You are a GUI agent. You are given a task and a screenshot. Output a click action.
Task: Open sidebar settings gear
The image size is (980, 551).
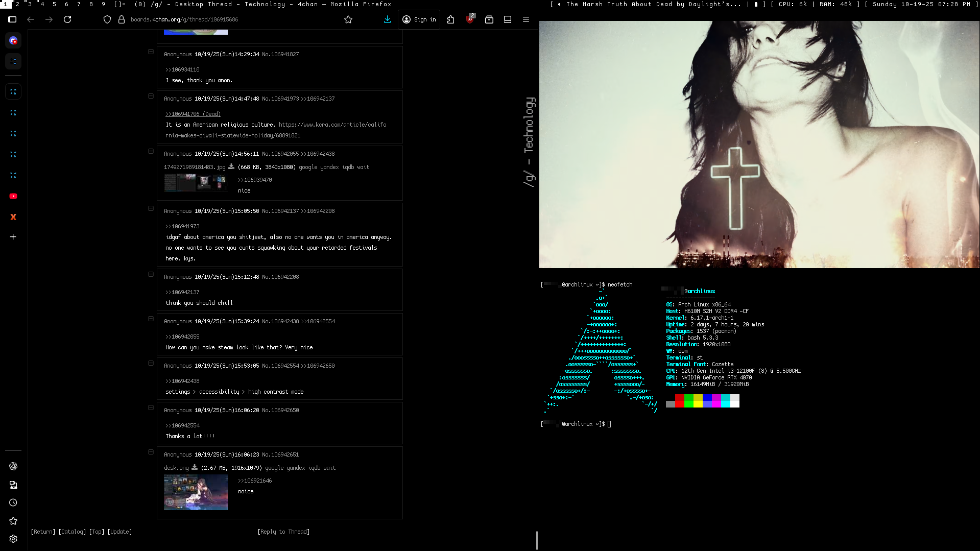click(13, 539)
